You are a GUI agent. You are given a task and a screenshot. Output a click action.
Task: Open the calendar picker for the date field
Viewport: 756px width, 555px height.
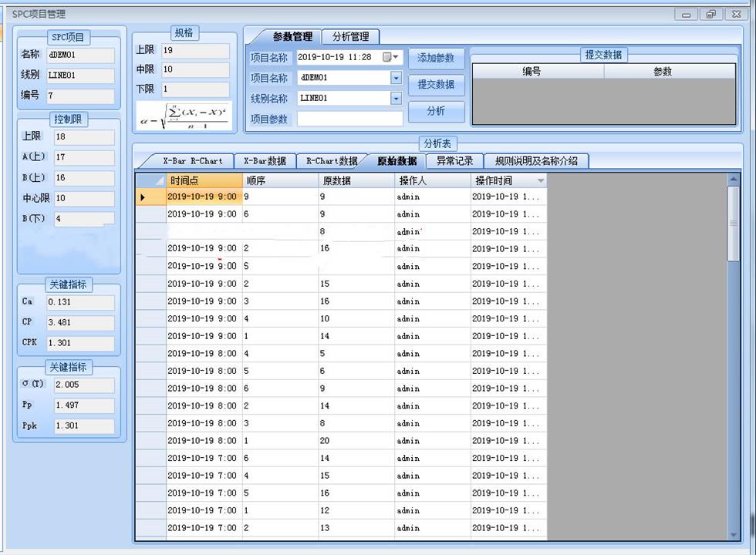click(387, 57)
